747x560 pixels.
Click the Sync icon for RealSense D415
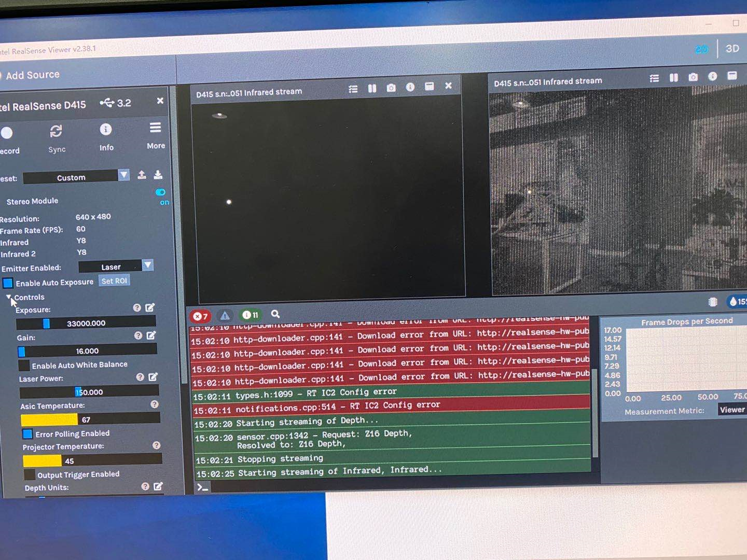click(56, 131)
